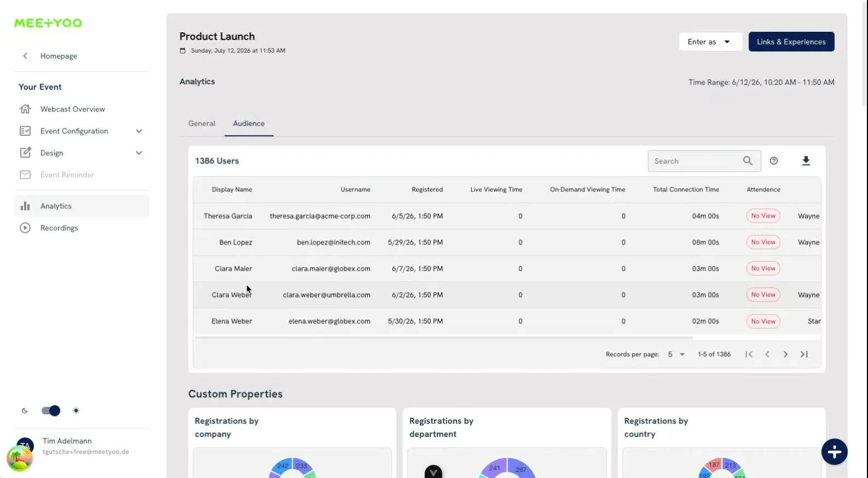
Task: Click Theresa Garcia's No View badge
Action: point(763,216)
